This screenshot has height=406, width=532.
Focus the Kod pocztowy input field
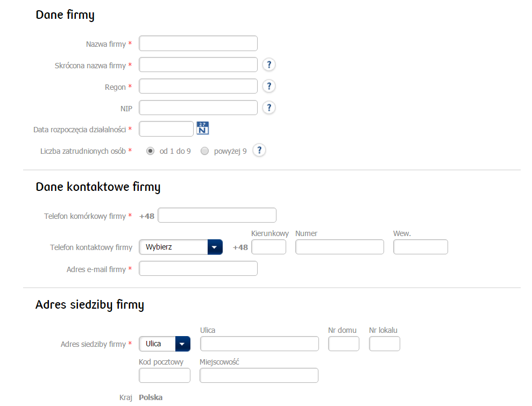165,375
